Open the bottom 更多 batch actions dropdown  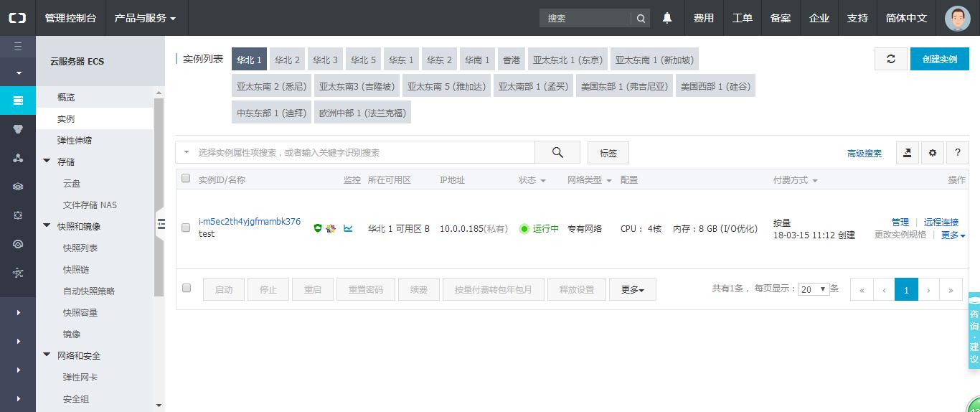(x=633, y=289)
